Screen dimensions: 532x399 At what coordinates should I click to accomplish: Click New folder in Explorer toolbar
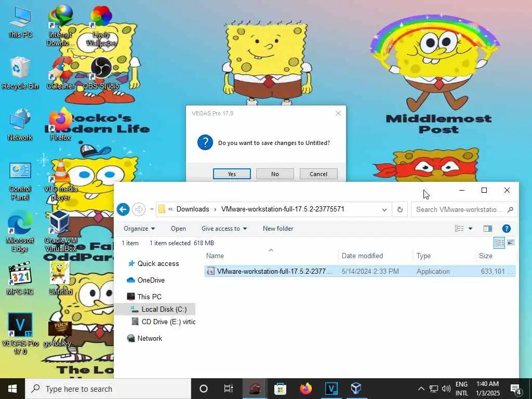point(278,229)
